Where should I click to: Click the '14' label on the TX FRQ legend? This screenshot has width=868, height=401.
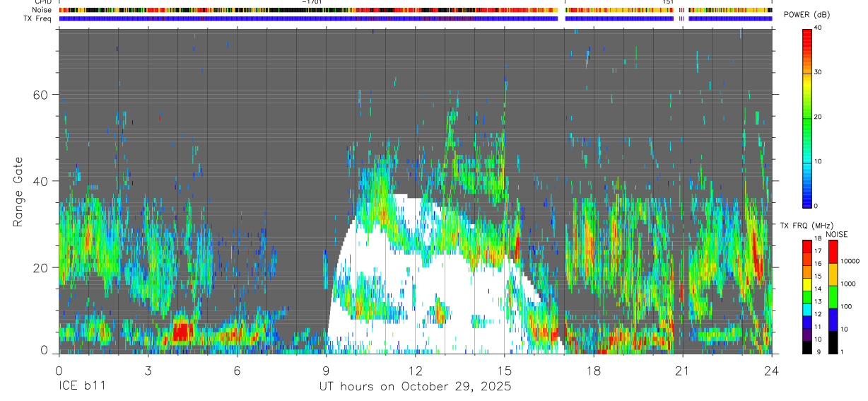(x=819, y=289)
